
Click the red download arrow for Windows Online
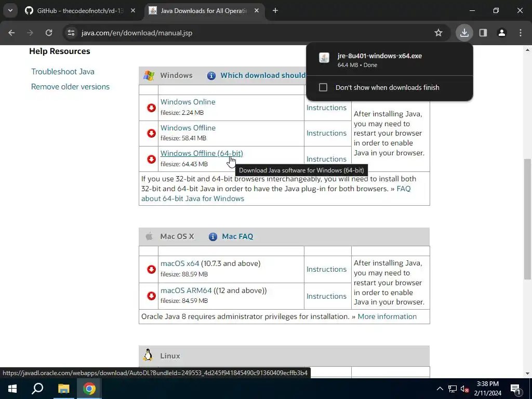(x=151, y=108)
